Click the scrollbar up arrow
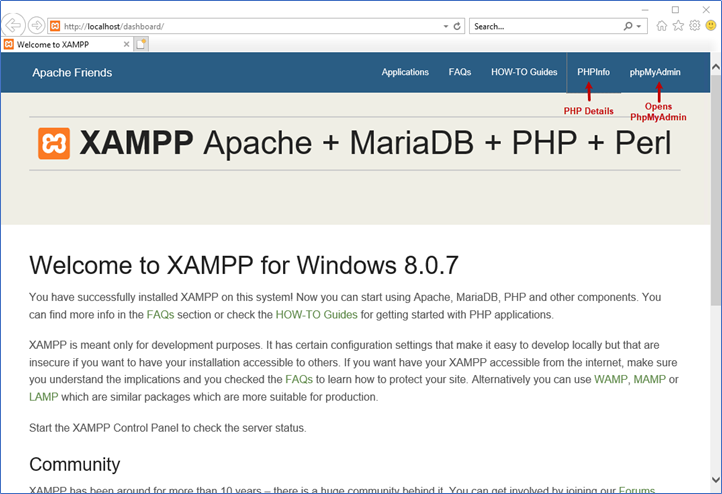 (716, 67)
